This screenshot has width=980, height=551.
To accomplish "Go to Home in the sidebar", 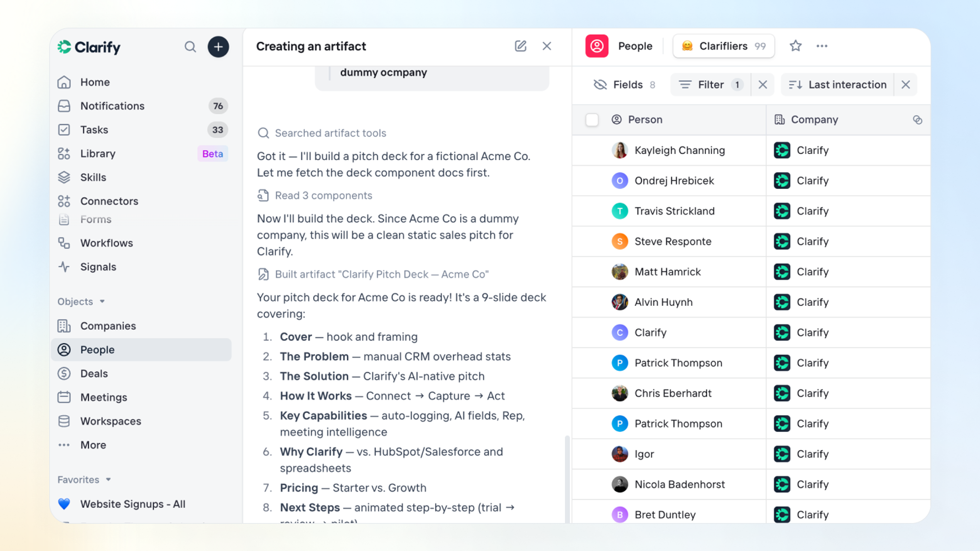I will tap(141, 82).
